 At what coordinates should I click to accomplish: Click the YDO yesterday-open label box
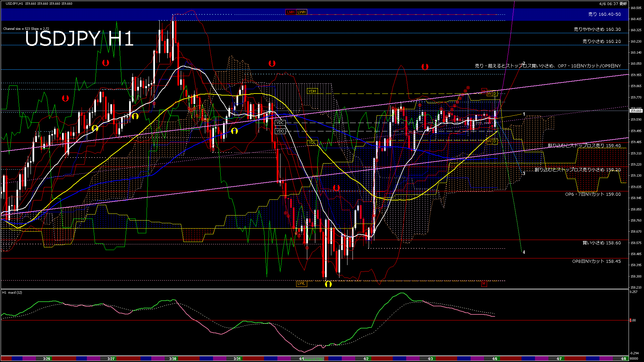(x=279, y=131)
